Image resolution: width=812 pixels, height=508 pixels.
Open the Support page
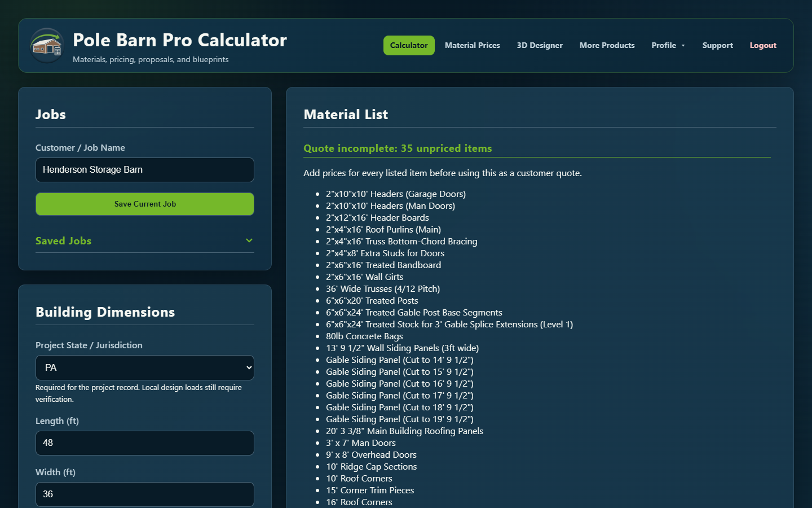point(718,45)
